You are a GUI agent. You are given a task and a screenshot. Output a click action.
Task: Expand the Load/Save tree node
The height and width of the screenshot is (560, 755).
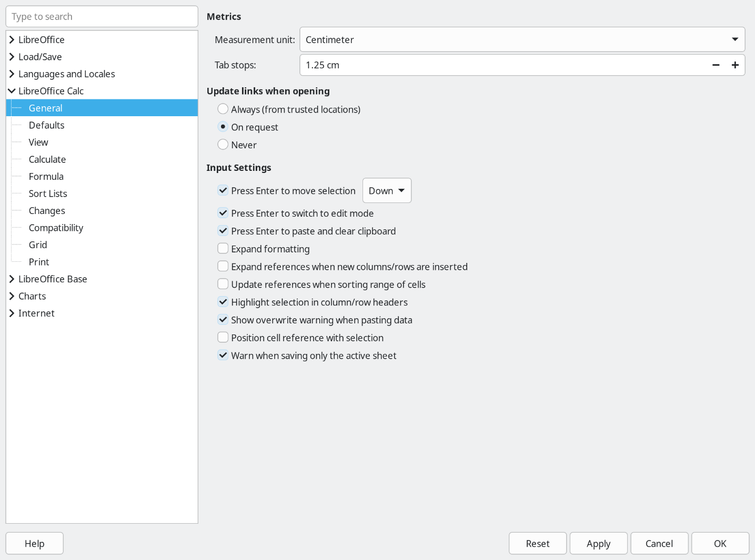pos(12,57)
